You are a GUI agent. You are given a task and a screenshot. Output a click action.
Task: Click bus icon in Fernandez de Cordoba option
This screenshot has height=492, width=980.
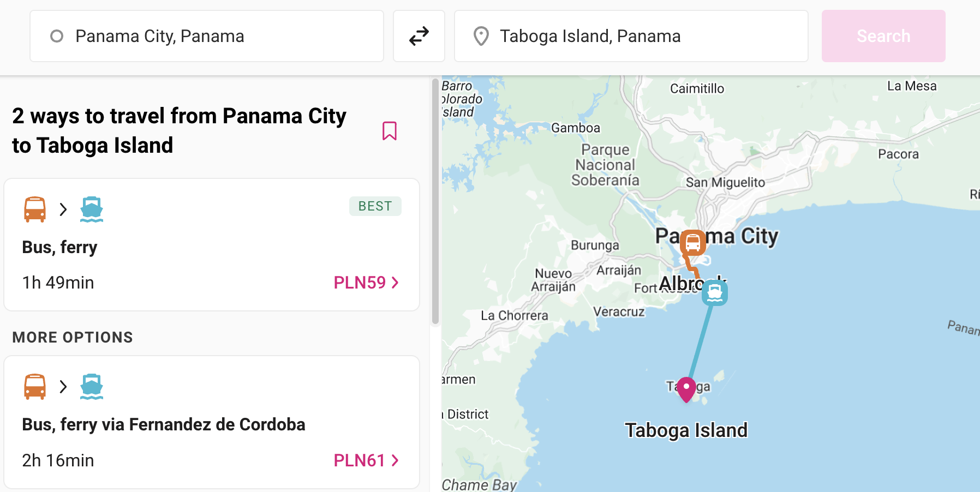[35, 387]
